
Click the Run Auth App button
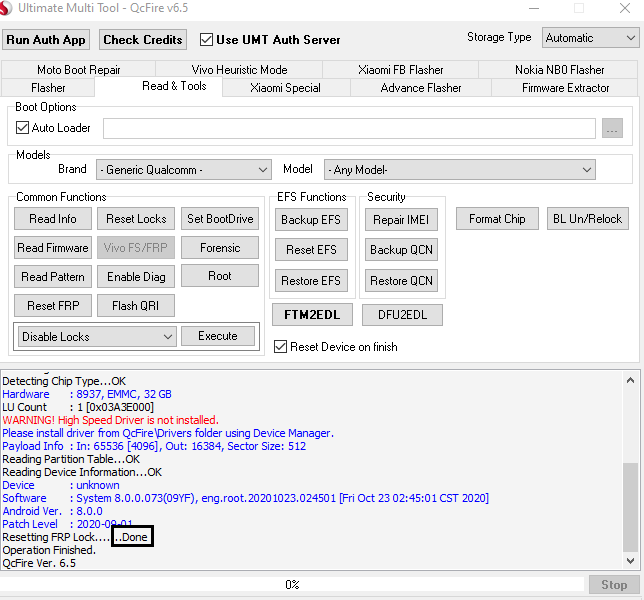pos(46,40)
